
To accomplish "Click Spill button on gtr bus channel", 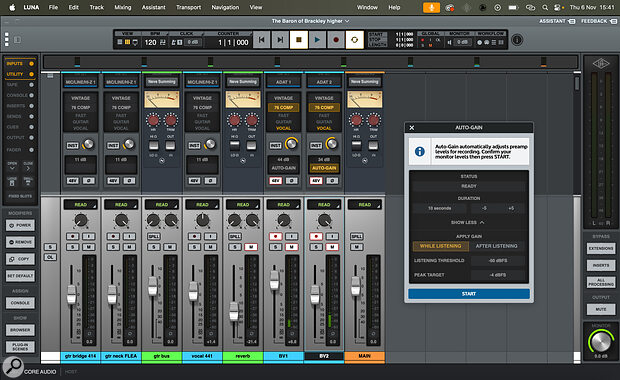I will pyautogui.click(x=153, y=236).
